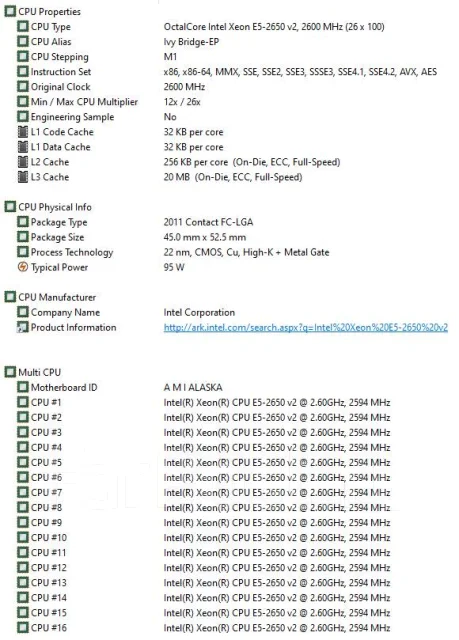Click the L1 Code Cache 32 KB value
The width and height of the screenshot is (459, 640).
(x=193, y=132)
